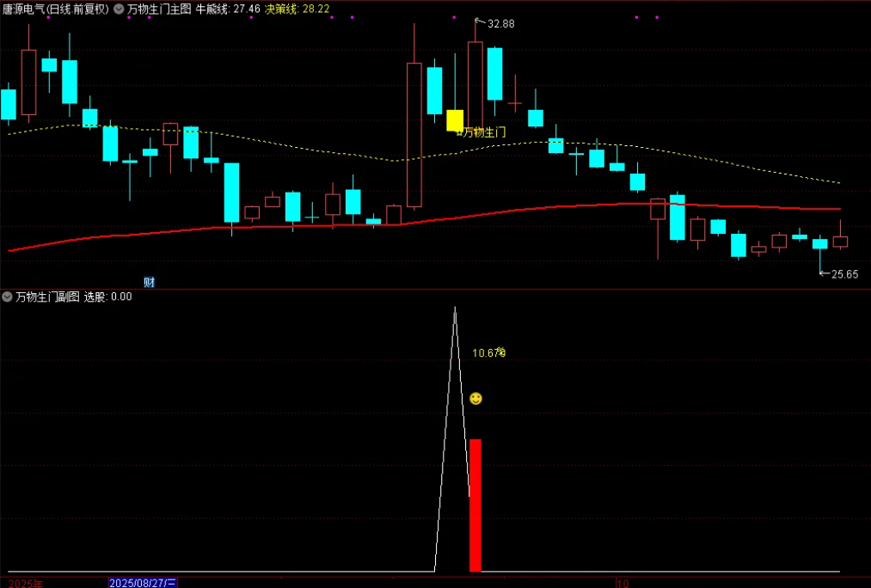The image size is (871, 588).
Task: Click the red signal bar in sub-chart
Action: [475, 505]
